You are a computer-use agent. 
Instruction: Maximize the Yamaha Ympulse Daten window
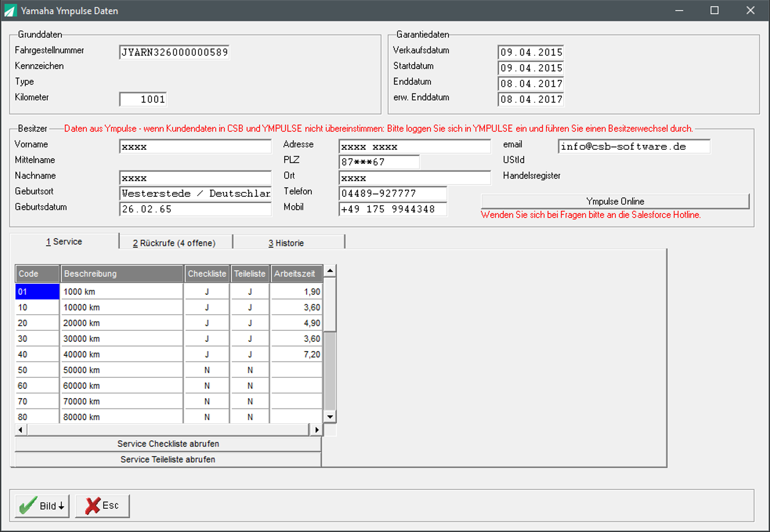tap(714, 10)
